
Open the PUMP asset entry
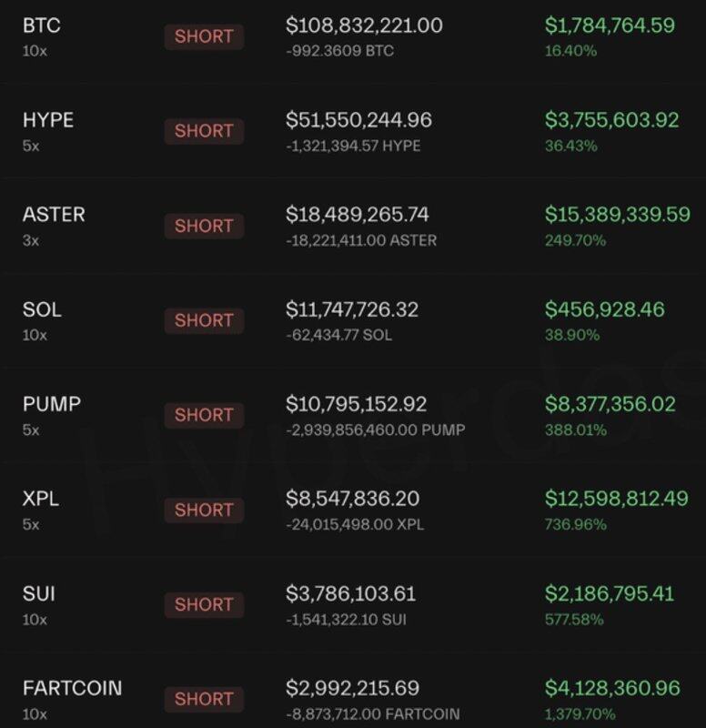(x=51, y=404)
